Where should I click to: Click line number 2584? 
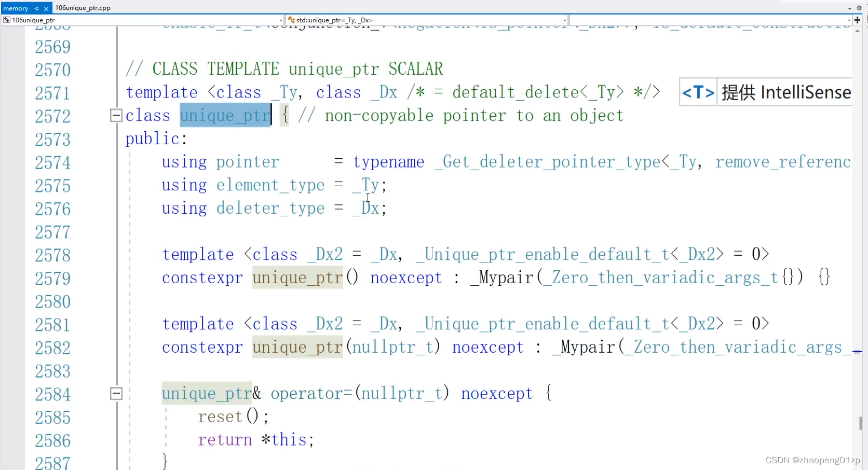(52, 394)
